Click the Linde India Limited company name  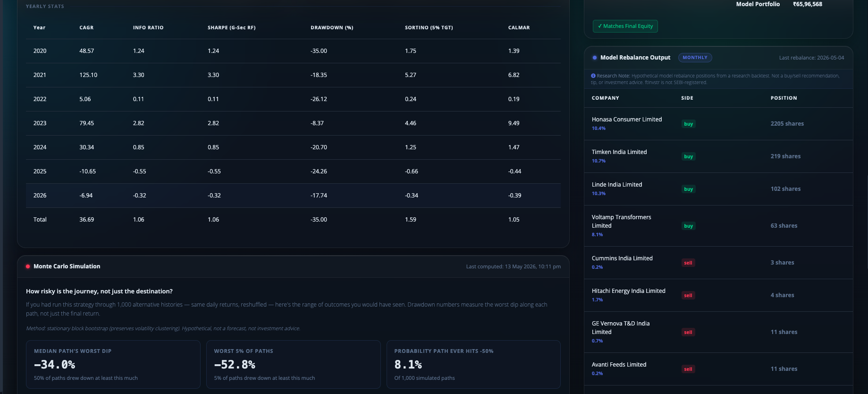point(617,185)
